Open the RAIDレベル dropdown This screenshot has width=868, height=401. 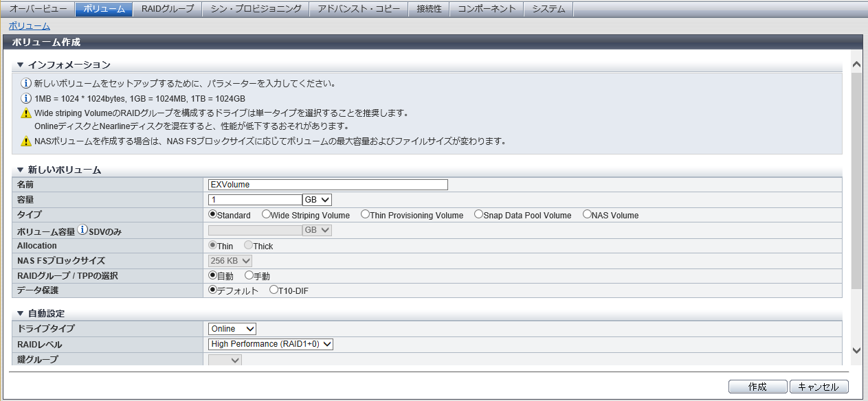(x=271, y=344)
